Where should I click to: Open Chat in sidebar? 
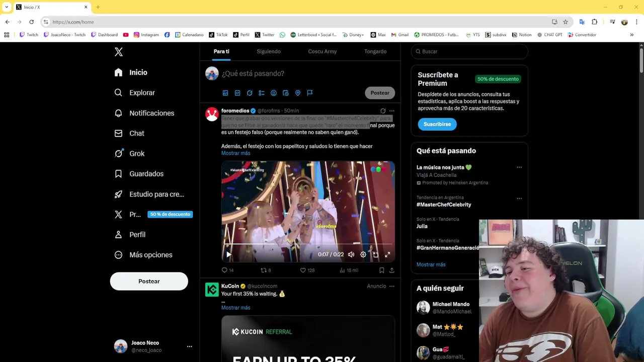point(129,133)
